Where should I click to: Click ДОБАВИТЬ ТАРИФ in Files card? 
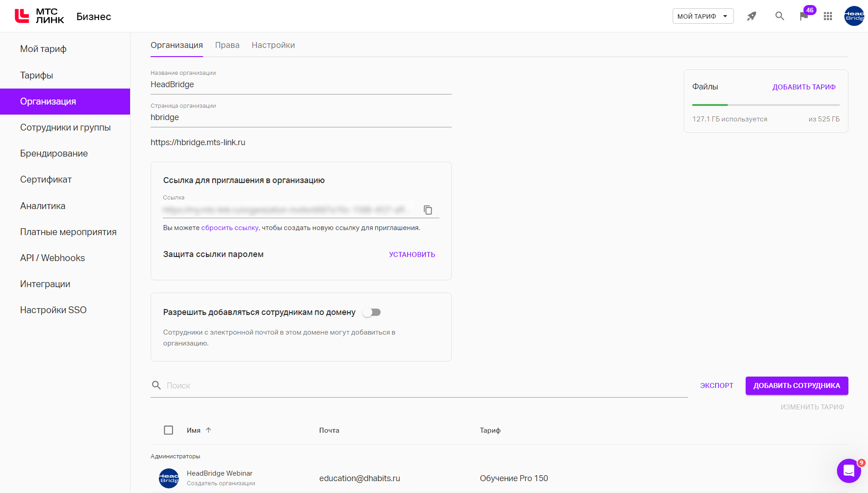point(804,87)
